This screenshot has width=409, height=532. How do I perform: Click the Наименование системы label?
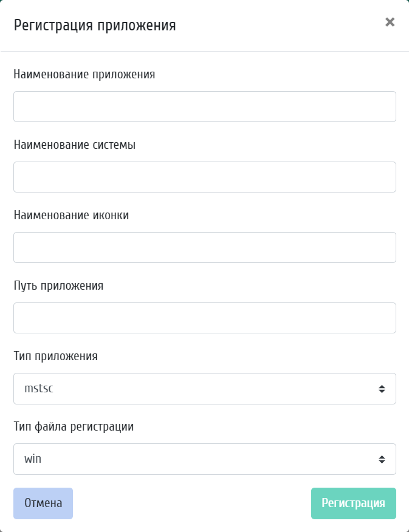click(75, 145)
